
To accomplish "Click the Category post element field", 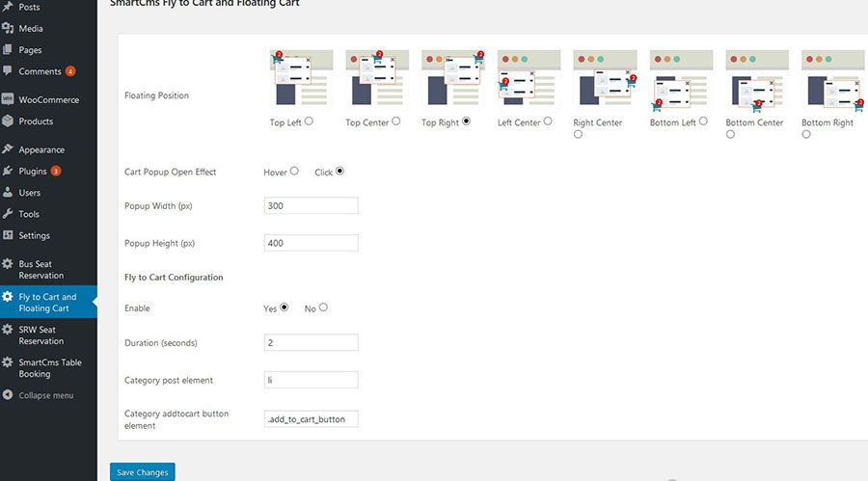I will [x=312, y=380].
